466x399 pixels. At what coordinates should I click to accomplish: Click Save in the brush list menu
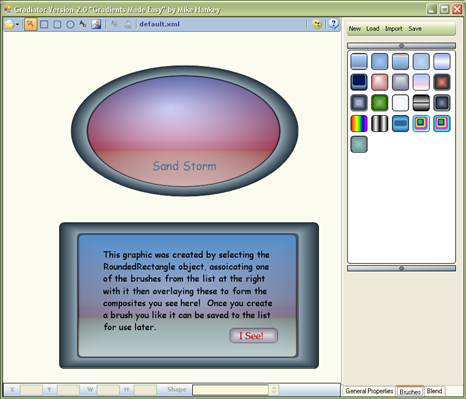point(415,29)
